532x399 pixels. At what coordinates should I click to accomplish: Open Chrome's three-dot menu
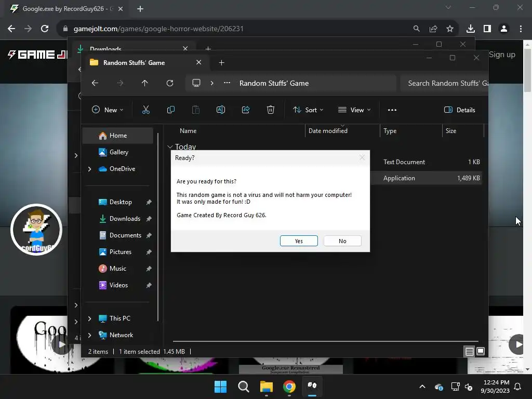click(521, 29)
